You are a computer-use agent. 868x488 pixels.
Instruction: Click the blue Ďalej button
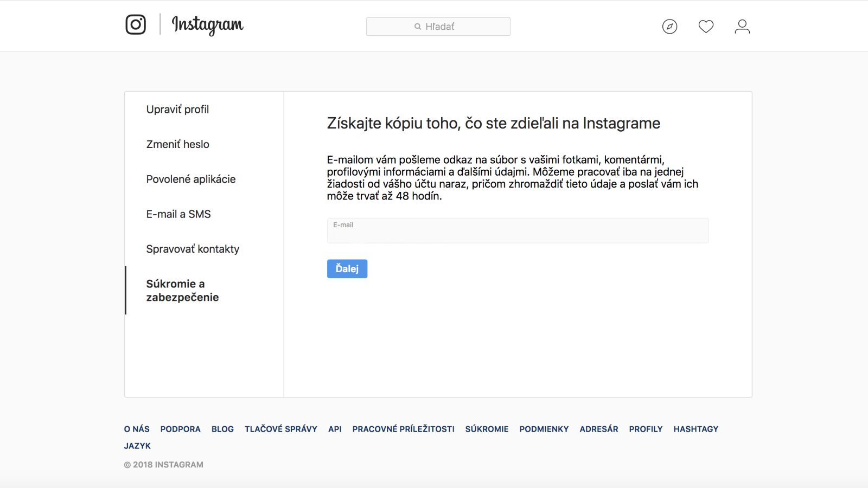[347, 269]
